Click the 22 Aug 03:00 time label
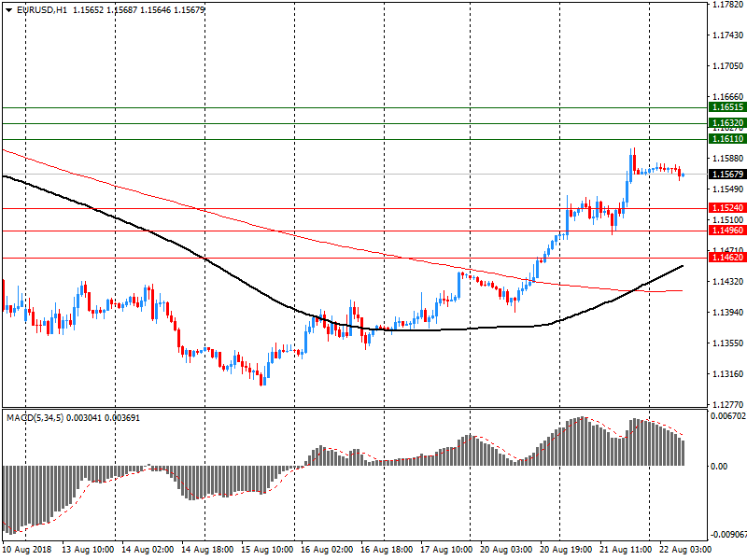Image resolution: width=747 pixels, height=560 pixels. coord(685,550)
